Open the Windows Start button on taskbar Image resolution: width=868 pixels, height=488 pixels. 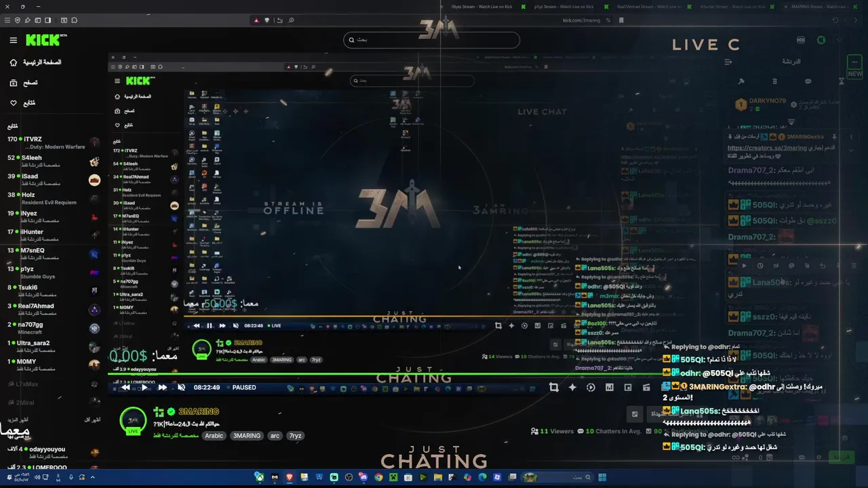pos(602,477)
